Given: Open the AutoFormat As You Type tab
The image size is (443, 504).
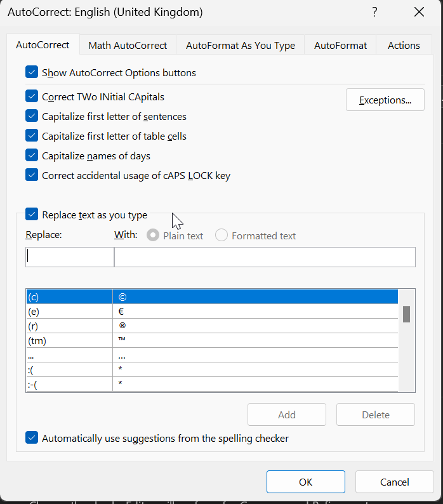Looking at the screenshot, I should tap(241, 45).
